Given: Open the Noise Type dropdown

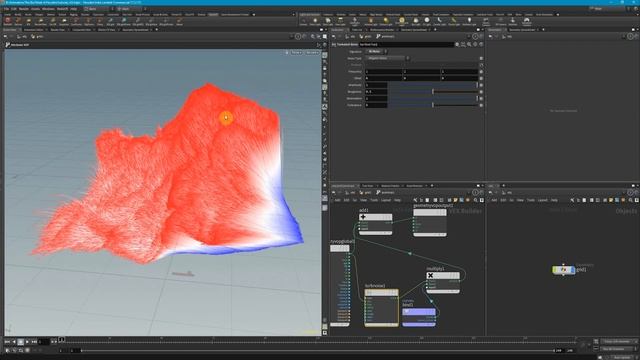Looking at the screenshot, I should tap(386, 58).
